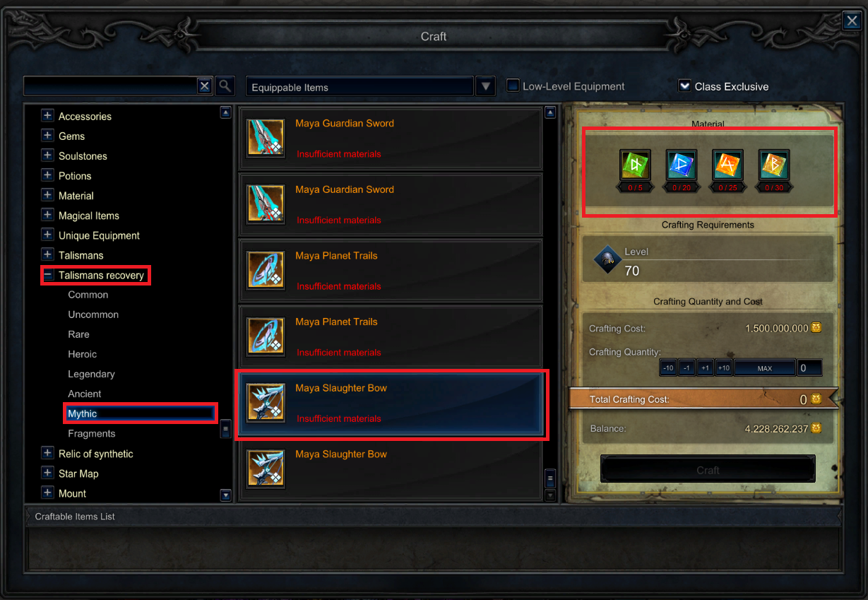Collapse the Talismans recovery category

[47, 275]
